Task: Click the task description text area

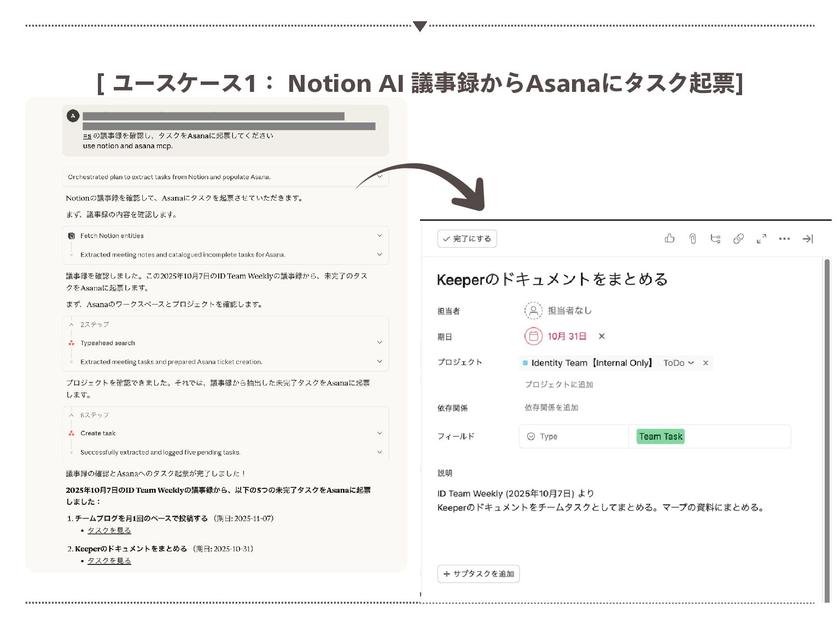Action: (x=602, y=500)
